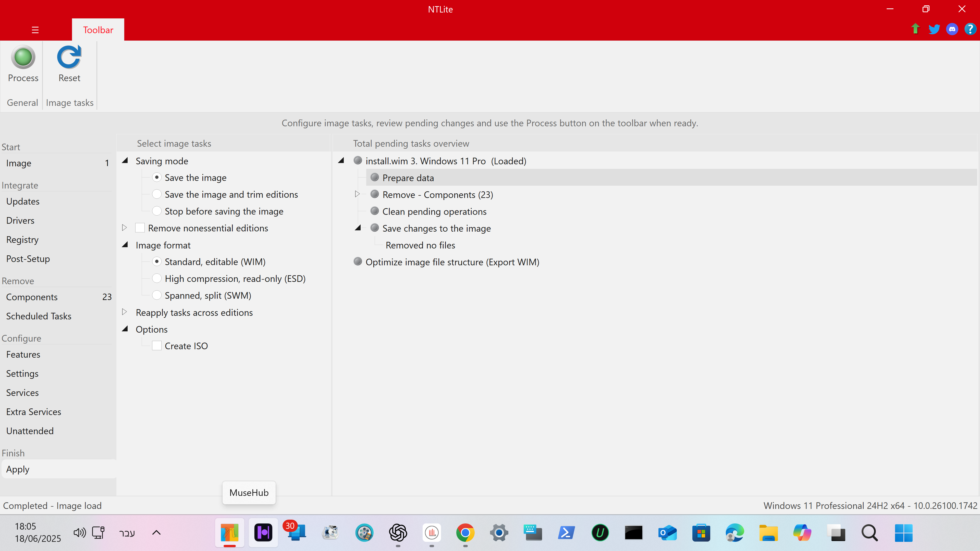
Task: Click the 'Completed - Image load' status text
Action: coord(53,506)
